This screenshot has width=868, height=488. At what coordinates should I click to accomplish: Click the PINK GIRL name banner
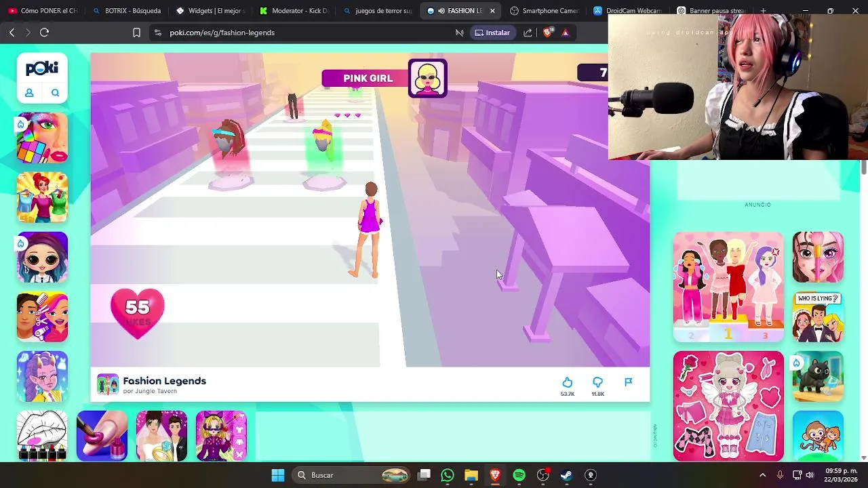pos(368,79)
